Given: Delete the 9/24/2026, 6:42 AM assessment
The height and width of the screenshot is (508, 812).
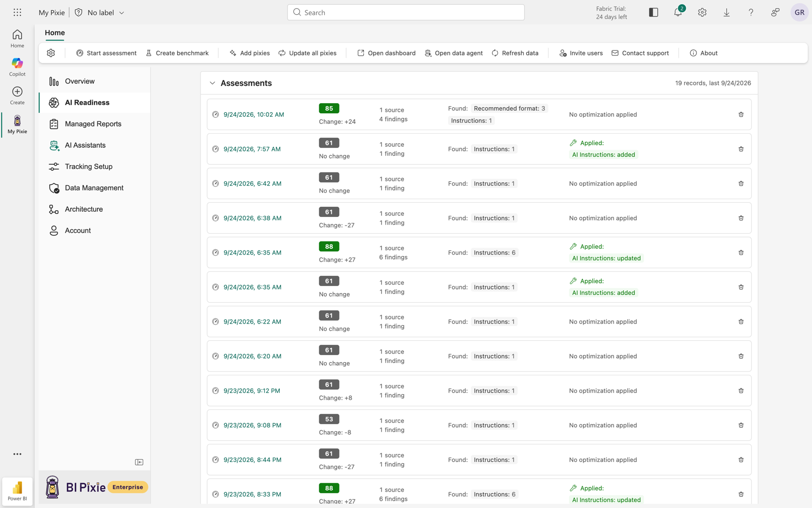Looking at the screenshot, I should click(x=741, y=183).
